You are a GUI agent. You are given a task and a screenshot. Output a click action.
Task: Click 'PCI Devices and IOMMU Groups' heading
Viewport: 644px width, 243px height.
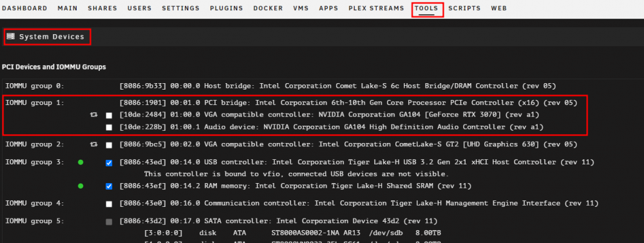(54, 66)
